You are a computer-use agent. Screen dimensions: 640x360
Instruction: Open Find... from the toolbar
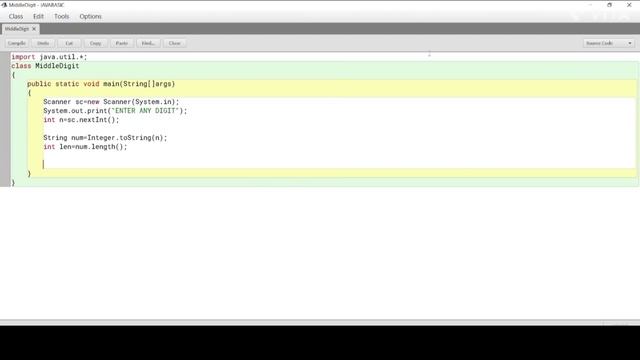click(x=148, y=43)
